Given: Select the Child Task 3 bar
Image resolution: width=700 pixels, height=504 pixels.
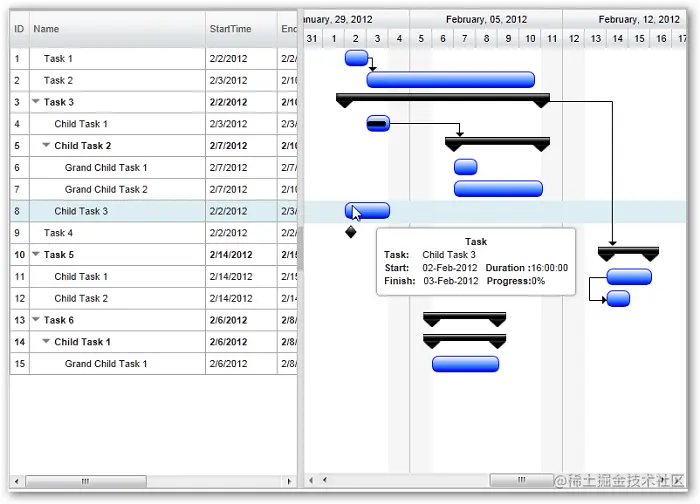Looking at the screenshot, I should pos(367,211).
